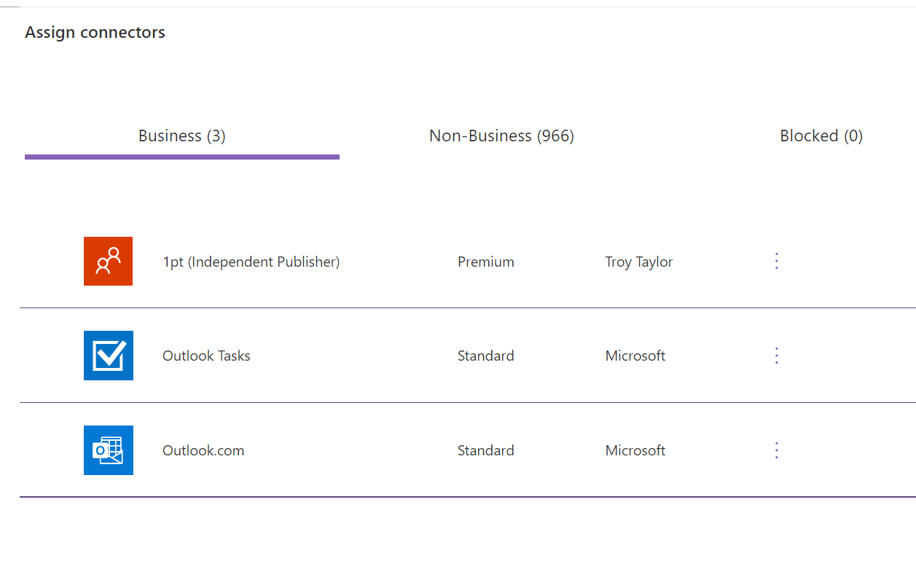Screen dimensions: 916x588
Task: Select the Outlook Tasks connector name
Action: click(206, 356)
